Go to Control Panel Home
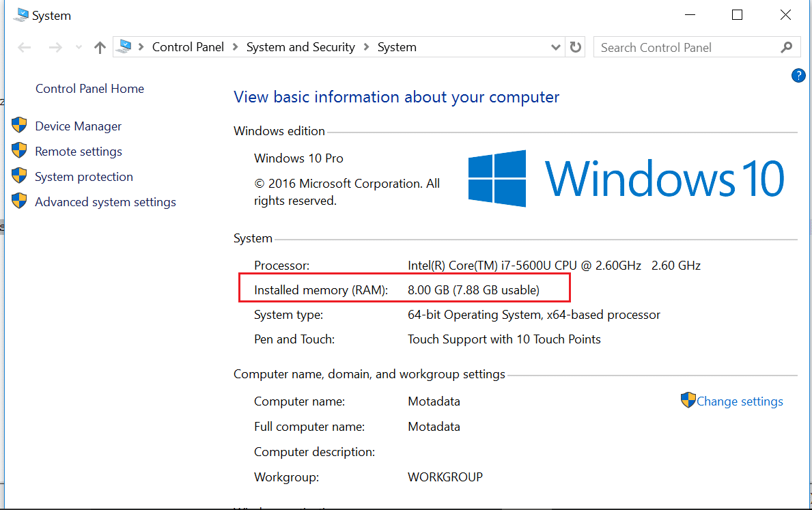Screen dimensions: 812x510 [89, 88]
